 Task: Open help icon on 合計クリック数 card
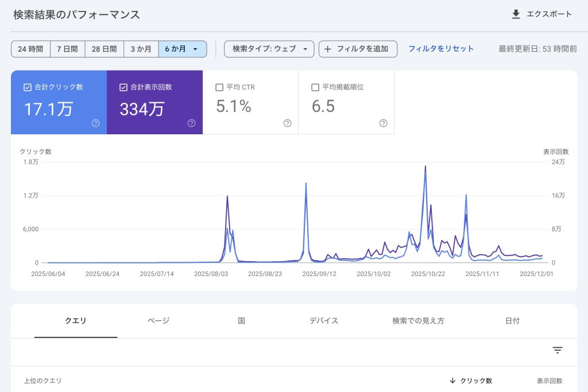(96, 123)
